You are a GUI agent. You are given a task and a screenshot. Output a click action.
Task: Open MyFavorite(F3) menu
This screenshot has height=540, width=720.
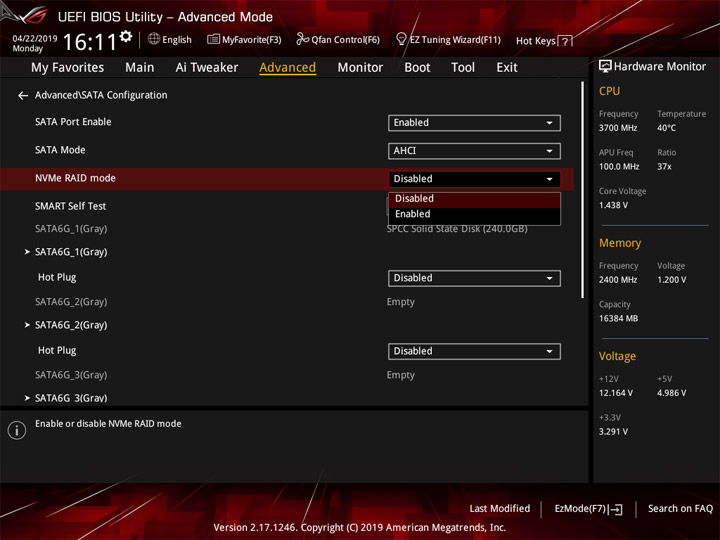pos(244,39)
